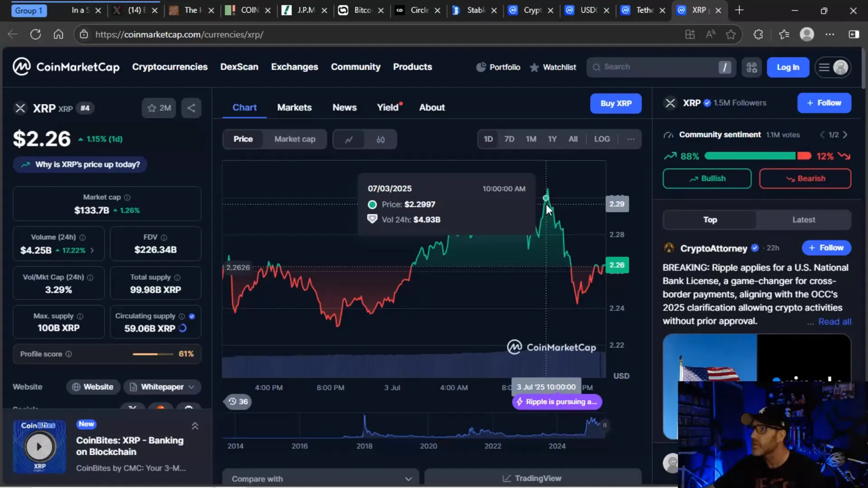The image size is (868, 488).
Task: Share XRP page via share icon
Action: [191, 108]
